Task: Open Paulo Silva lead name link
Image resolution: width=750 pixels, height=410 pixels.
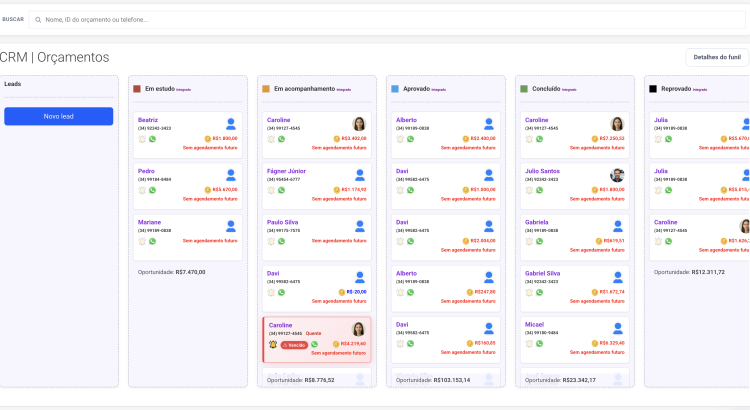Action: [282, 222]
